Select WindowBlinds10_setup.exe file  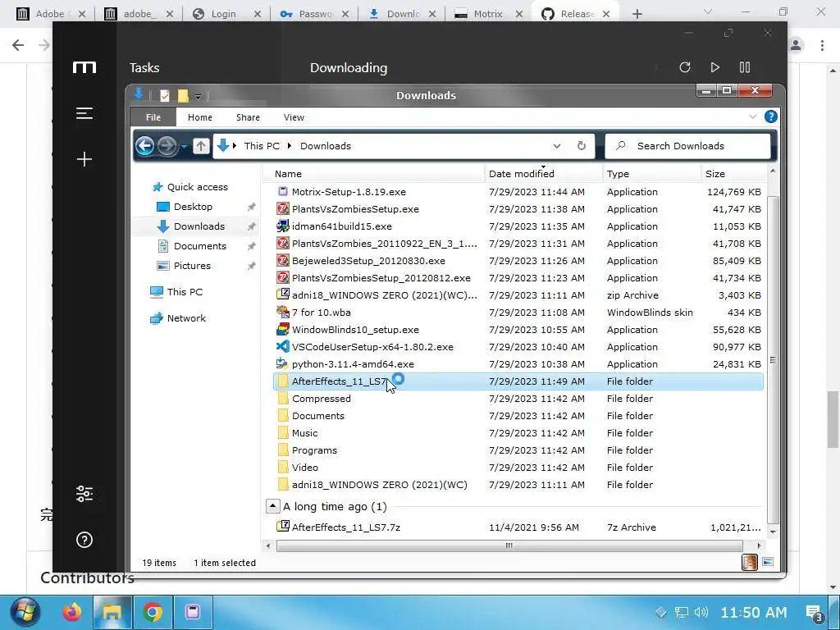(x=518, y=330)
